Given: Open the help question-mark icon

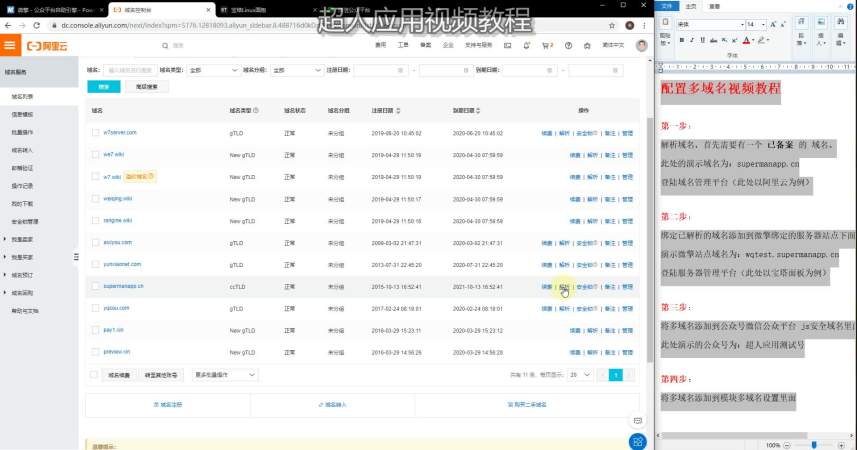Looking at the screenshot, I should pos(568,46).
